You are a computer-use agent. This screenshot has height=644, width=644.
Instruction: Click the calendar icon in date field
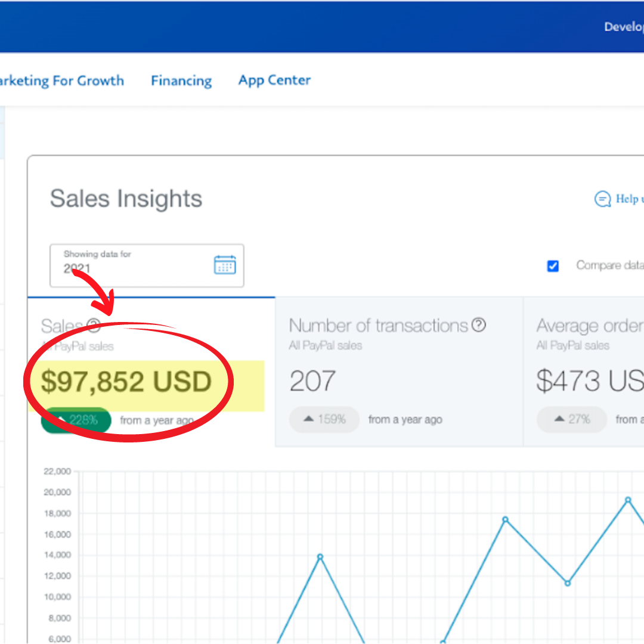click(225, 265)
